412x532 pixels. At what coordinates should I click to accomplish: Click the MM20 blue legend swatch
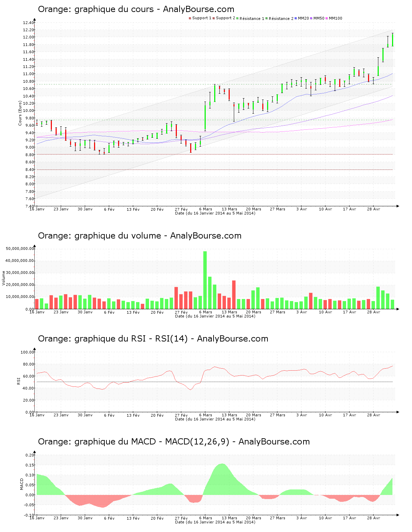point(296,18)
